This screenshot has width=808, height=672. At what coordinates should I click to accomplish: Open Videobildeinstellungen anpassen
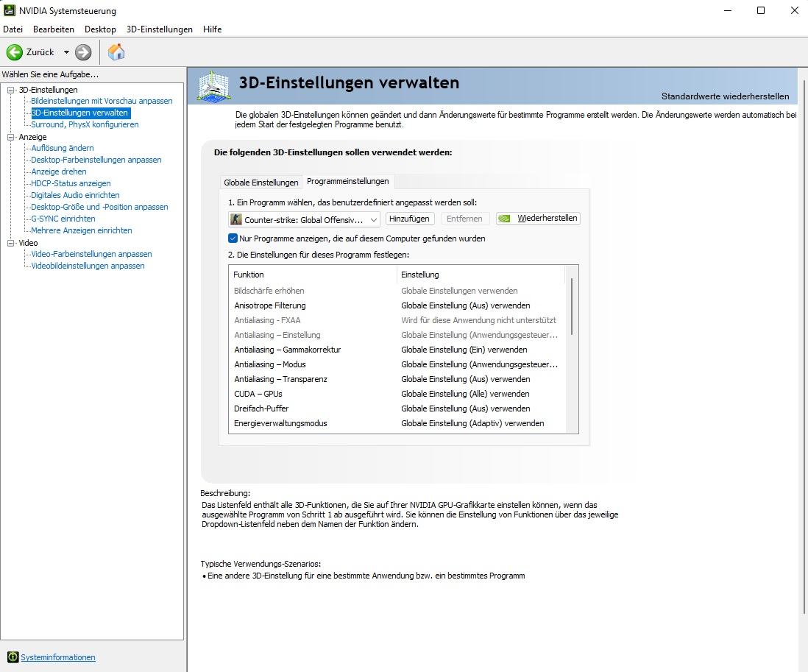pos(88,266)
